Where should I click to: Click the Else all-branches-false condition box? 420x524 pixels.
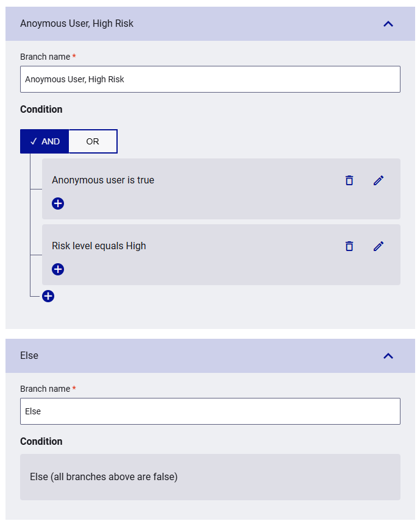(x=210, y=477)
